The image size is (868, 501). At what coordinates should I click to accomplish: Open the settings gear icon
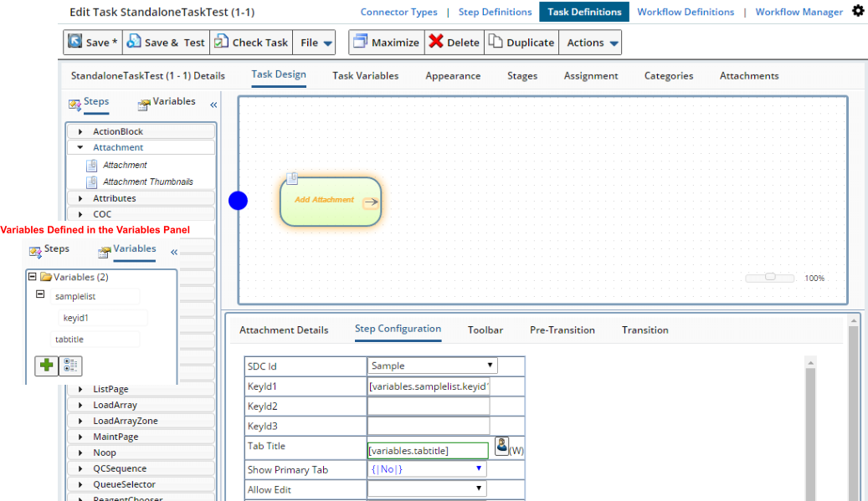[857, 11]
